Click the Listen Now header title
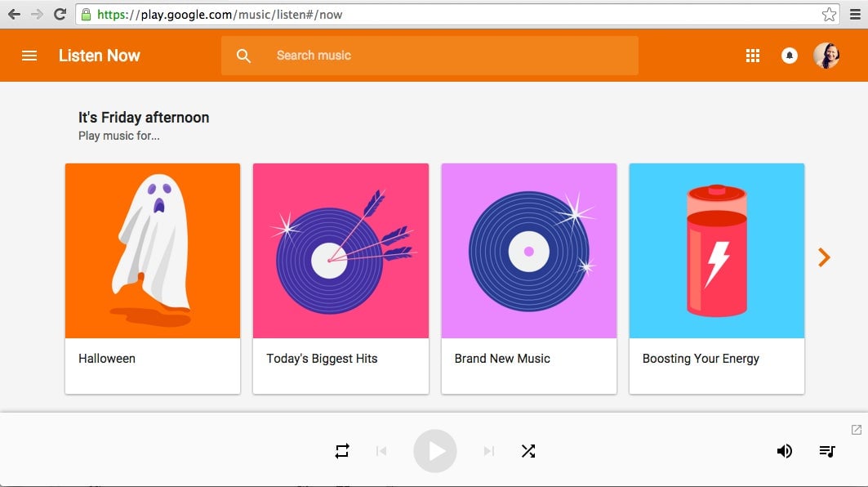868x487 pixels. [100, 56]
